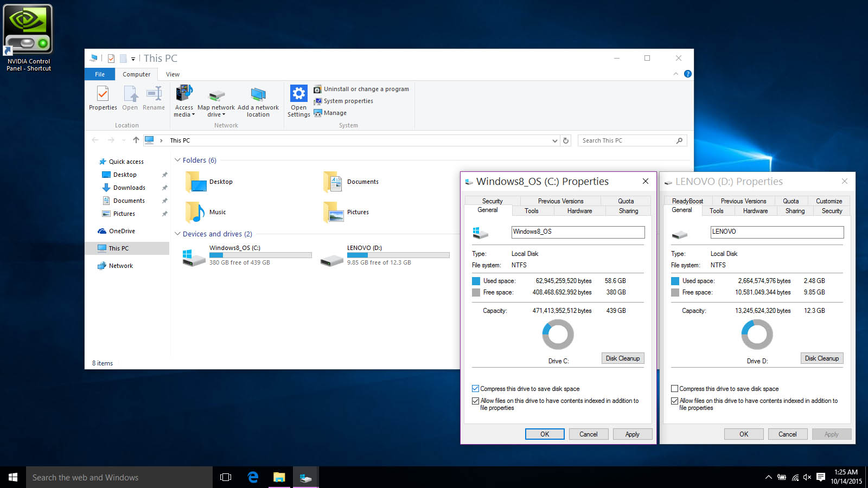Click the Explorer help question mark icon
The image size is (868, 488).
point(687,74)
